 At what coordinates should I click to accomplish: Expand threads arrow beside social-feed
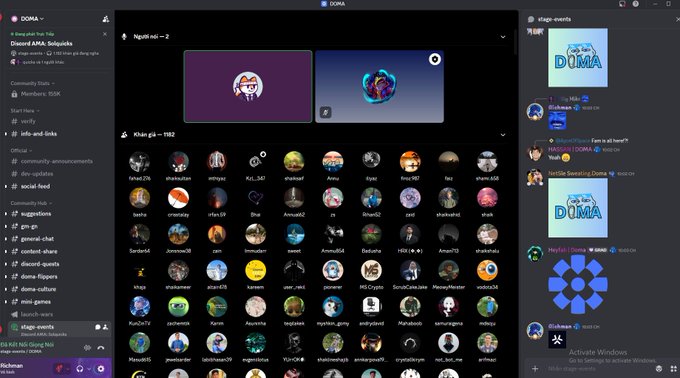pyautogui.click(x=6, y=186)
